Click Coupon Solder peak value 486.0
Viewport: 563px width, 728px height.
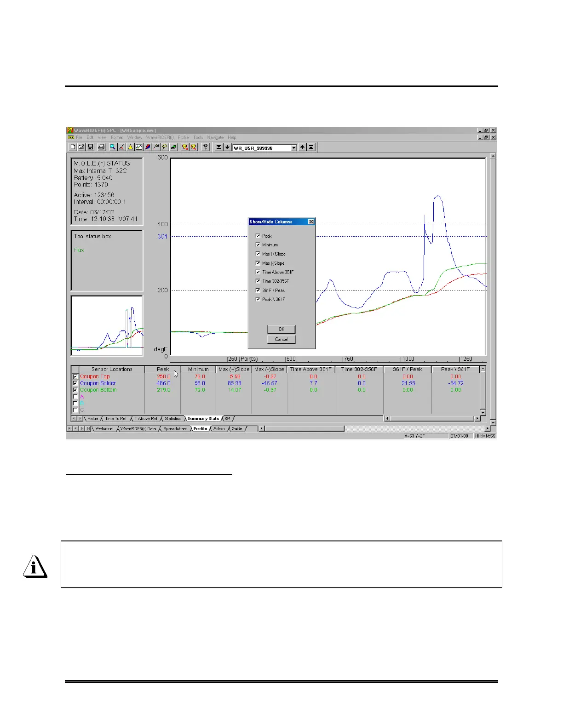tap(163, 383)
